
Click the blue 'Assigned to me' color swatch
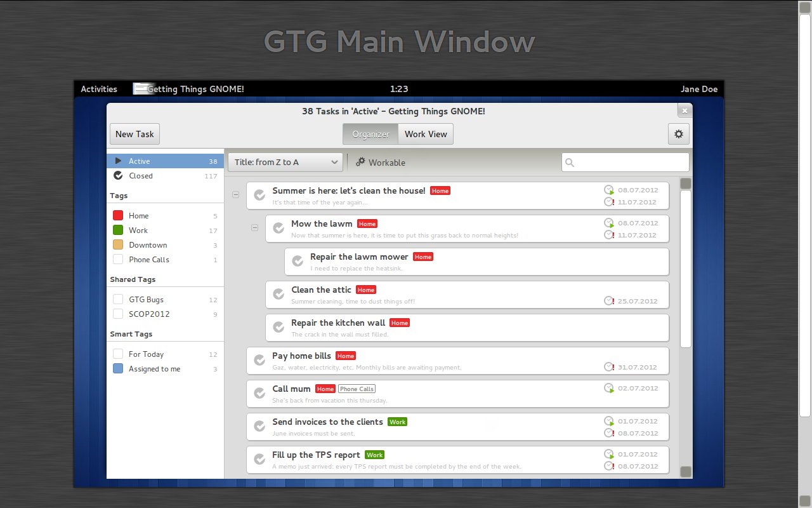click(x=118, y=369)
